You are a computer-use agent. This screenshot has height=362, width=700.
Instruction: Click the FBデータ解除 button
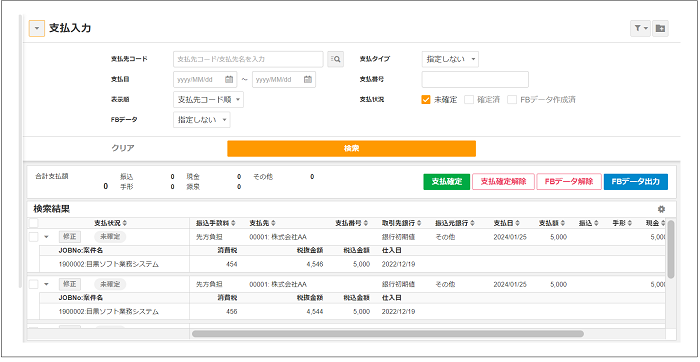569,182
